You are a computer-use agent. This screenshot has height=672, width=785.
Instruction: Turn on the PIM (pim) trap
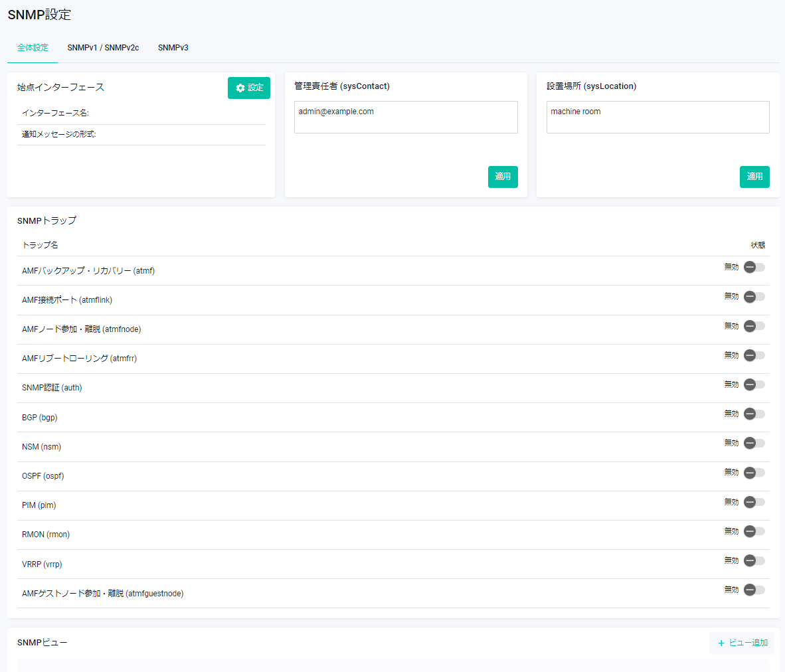click(x=754, y=502)
